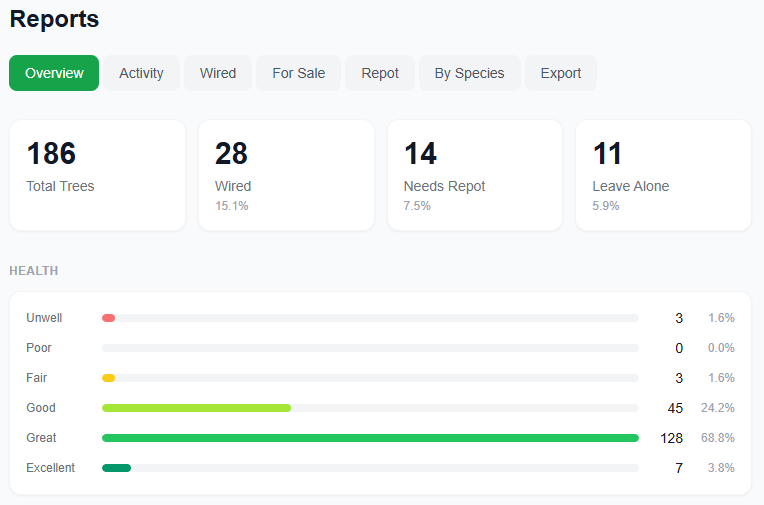
Task: Select the empty Poor health bar
Action: tap(370, 348)
